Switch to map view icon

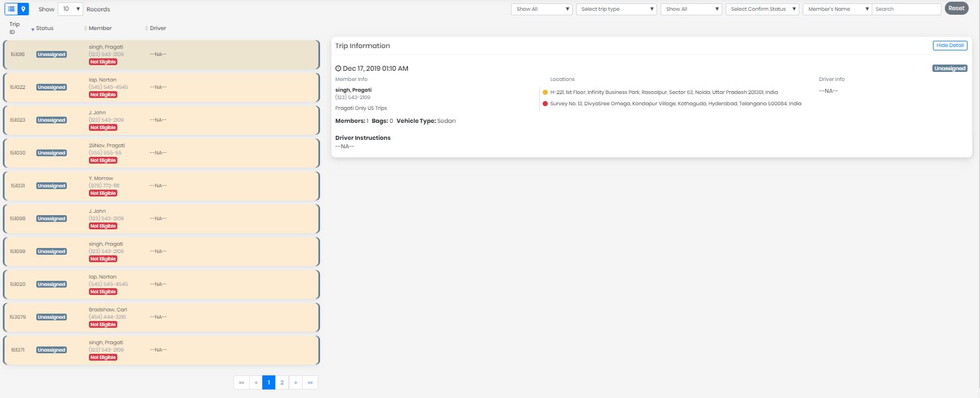point(23,9)
